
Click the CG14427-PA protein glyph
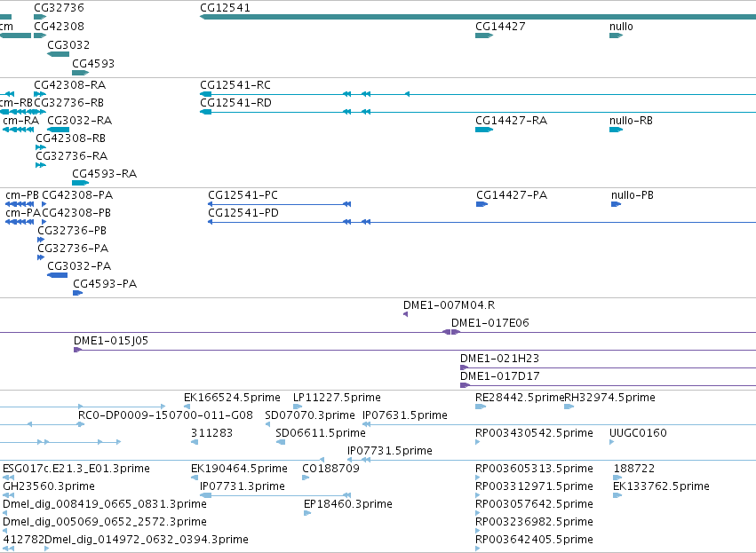pos(482,204)
